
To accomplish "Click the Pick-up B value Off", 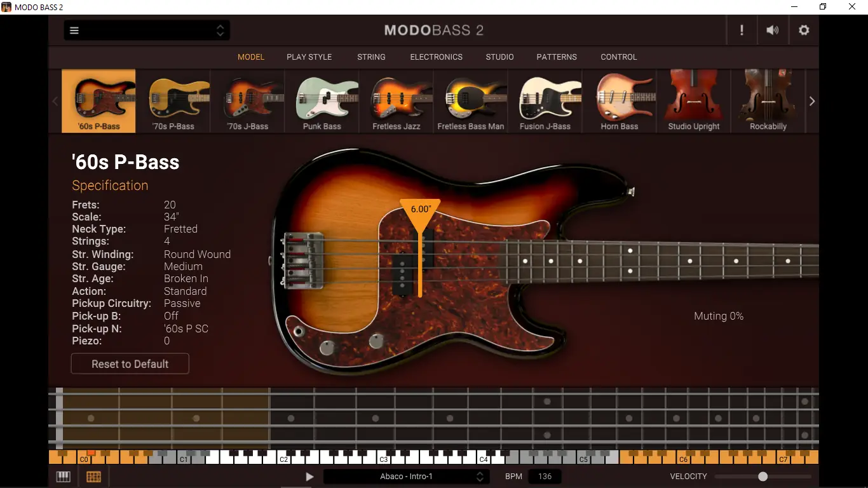I will (x=171, y=316).
